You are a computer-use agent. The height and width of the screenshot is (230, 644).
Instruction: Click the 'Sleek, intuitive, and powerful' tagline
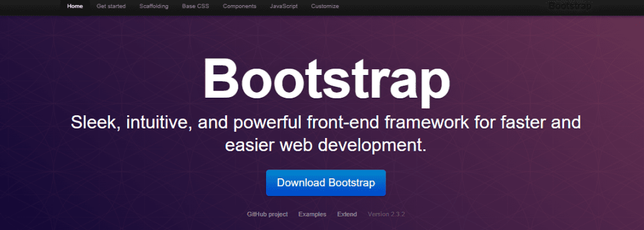[326, 134]
